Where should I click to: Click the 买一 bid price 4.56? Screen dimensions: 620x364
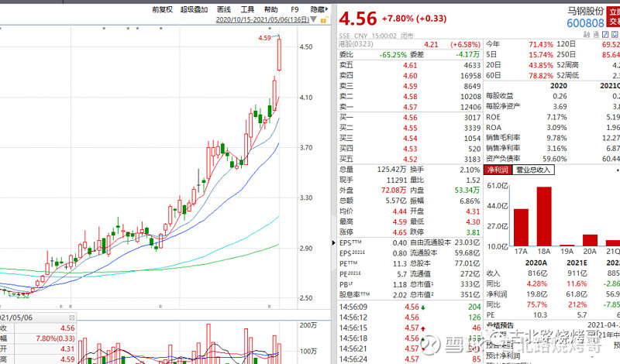[410, 118]
